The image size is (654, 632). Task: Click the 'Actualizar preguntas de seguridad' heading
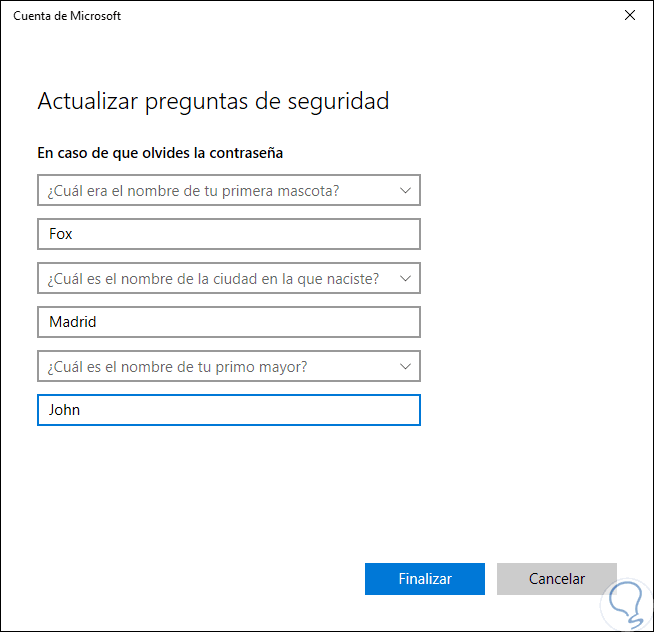tap(213, 101)
